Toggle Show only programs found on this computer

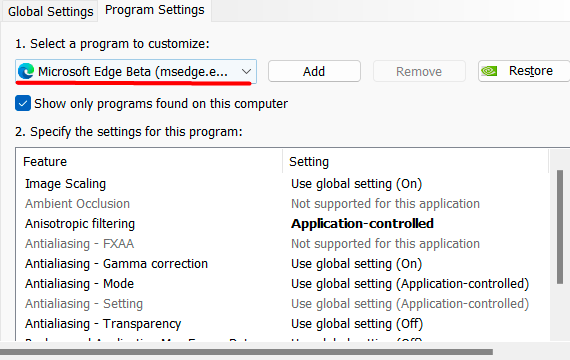pos(23,103)
